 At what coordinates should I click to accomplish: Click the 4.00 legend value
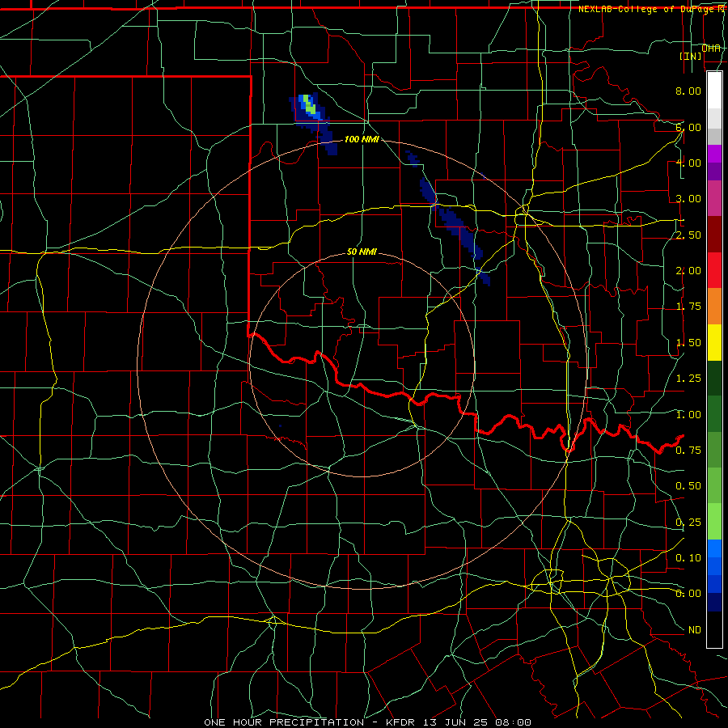coord(688,163)
